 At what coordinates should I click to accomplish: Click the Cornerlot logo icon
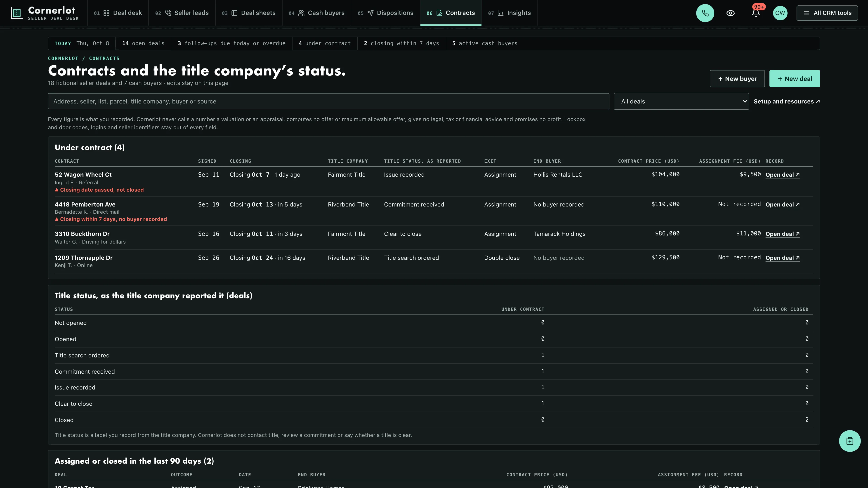pos(17,13)
